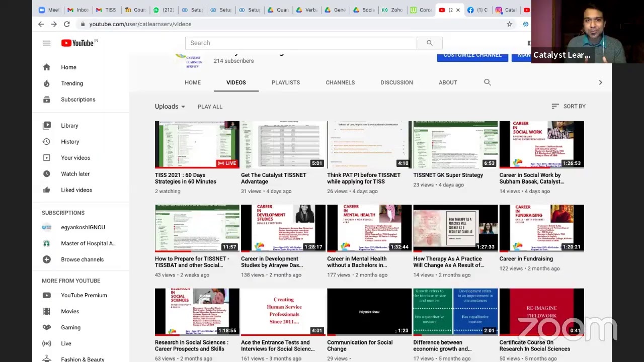Viewport: 644px width, 362px height.
Task: Open the DISCUSSION tab
Action: tap(396, 82)
